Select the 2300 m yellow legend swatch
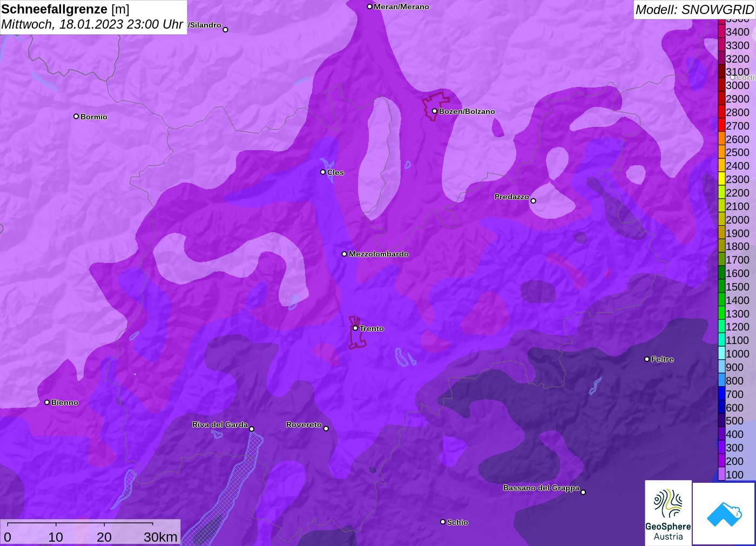 pos(721,179)
